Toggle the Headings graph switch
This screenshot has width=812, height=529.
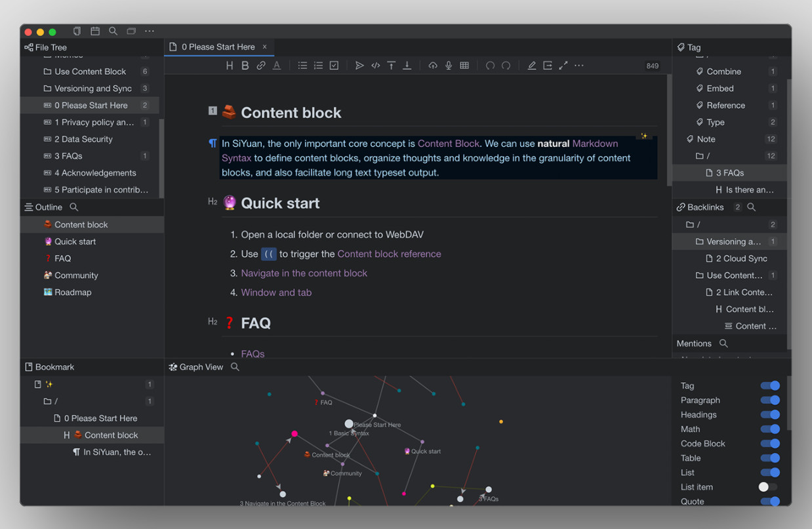[x=770, y=415]
